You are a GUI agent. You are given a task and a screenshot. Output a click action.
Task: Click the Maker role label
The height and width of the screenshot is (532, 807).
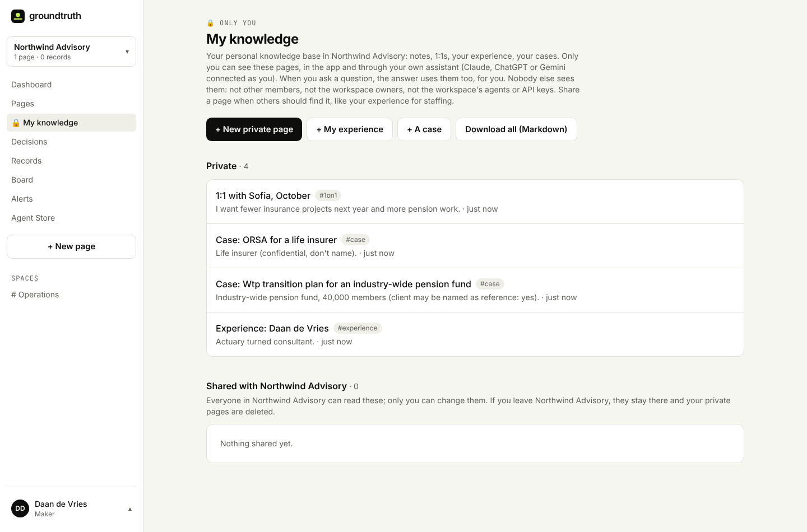click(45, 514)
